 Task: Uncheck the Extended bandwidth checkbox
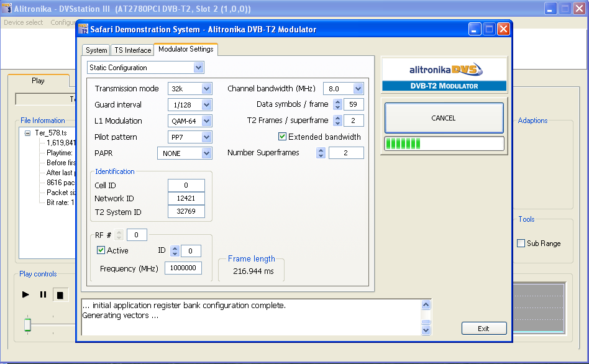pyautogui.click(x=282, y=137)
